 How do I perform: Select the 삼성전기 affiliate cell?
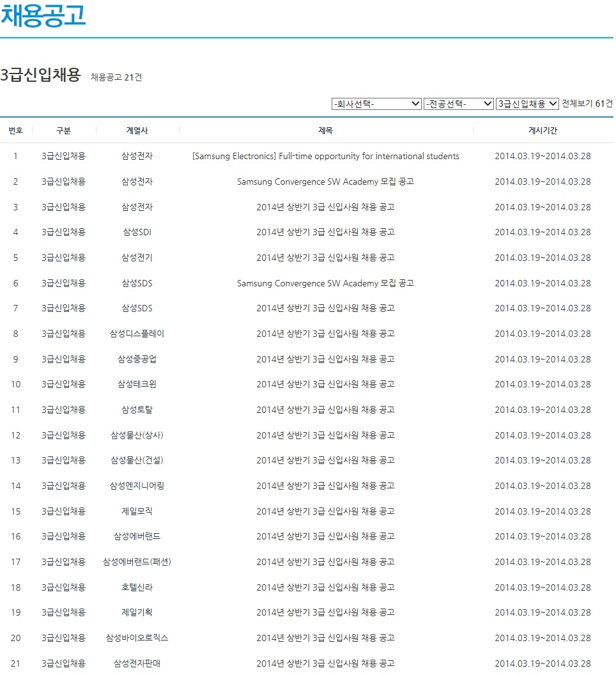(137, 258)
